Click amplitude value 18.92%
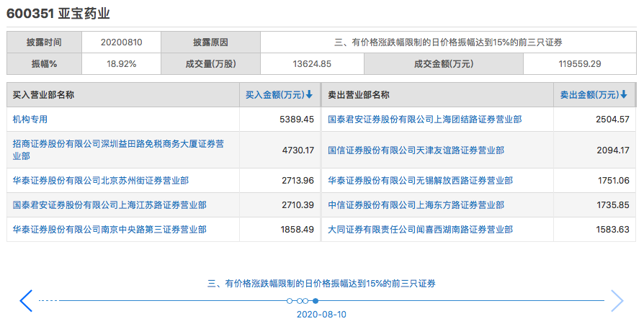The height and width of the screenshot is (324, 644). 122,63
